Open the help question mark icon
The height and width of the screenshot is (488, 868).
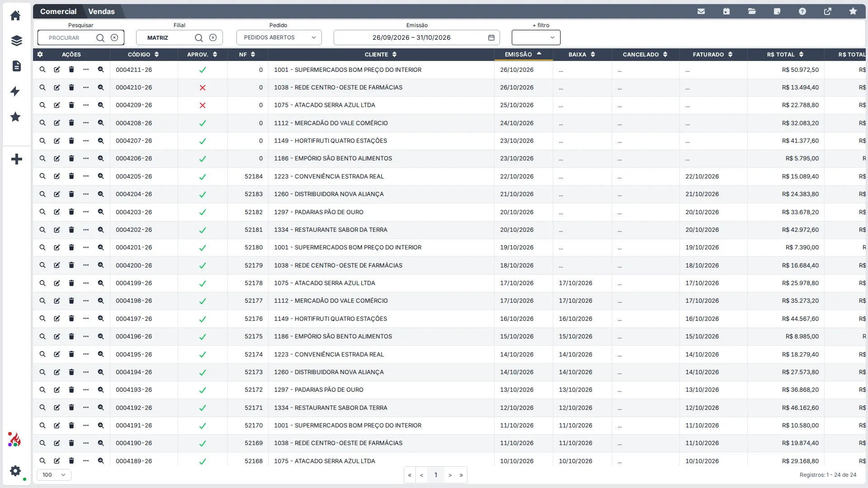coord(802,11)
